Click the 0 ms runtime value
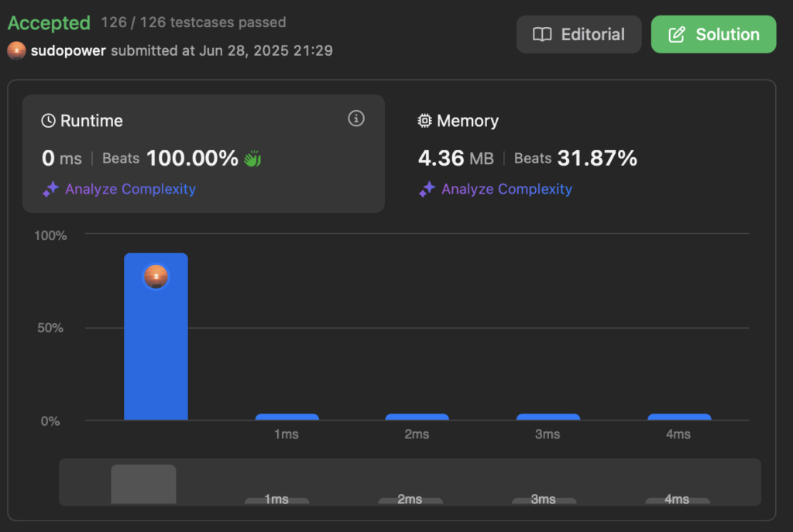Viewport: 793px width, 532px height. (x=62, y=158)
